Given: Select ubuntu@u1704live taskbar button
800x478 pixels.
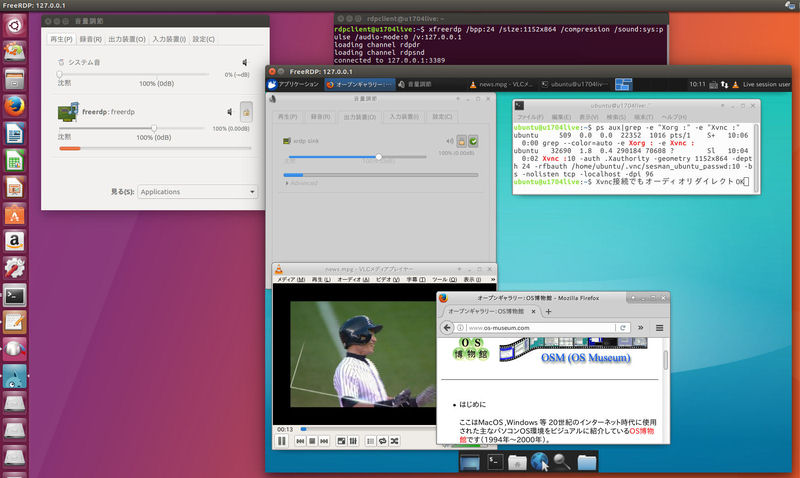Looking at the screenshot, I should (x=574, y=84).
